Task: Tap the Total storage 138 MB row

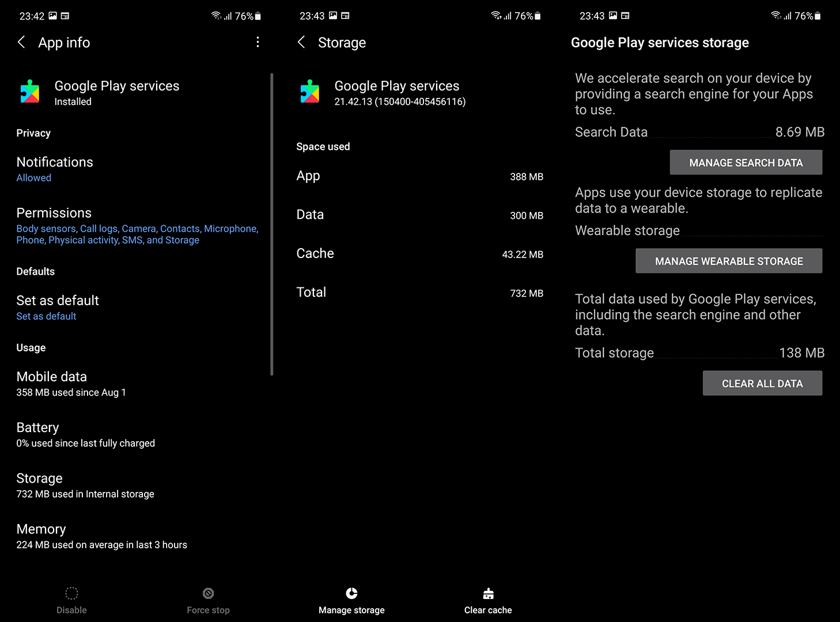Action: 699,352
